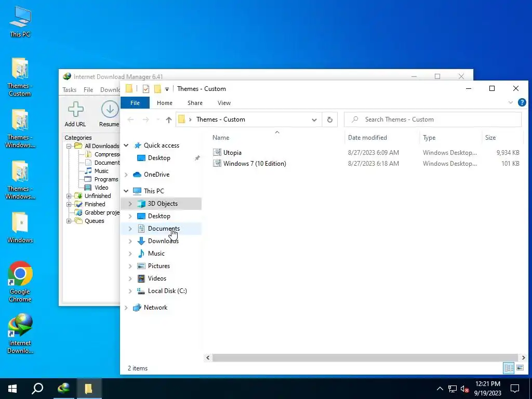Image resolution: width=532 pixels, height=399 pixels.
Task: Switch to Large icons view button
Action: (520, 368)
